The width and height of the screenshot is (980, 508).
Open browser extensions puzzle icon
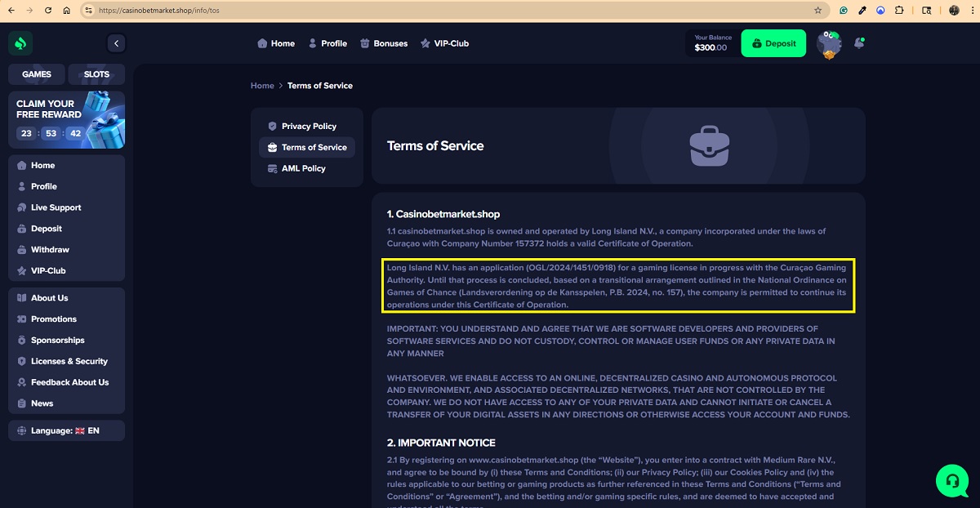tap(899, 11)
